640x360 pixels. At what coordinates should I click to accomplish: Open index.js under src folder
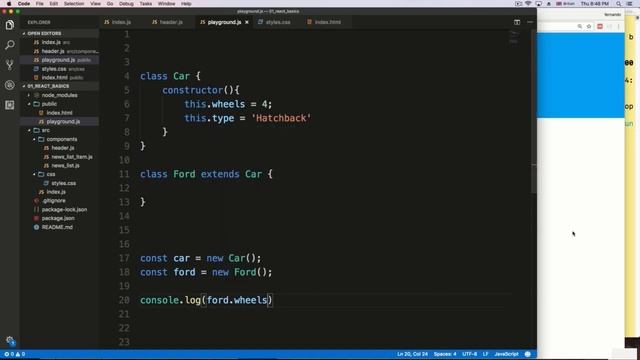tap(56, 192)
